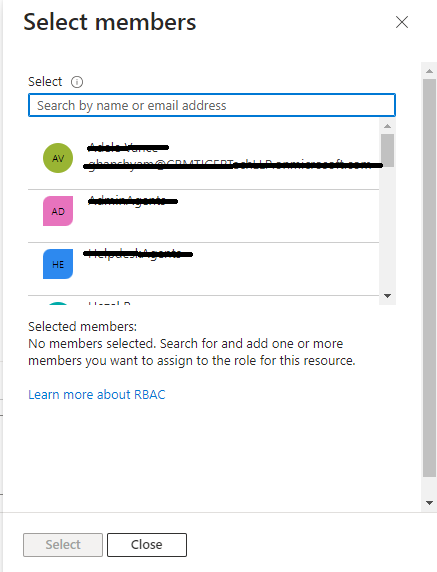This screenshot has width=437, height=572.
Task: Select the blue HE group avatar
Action: pos(58,264)
